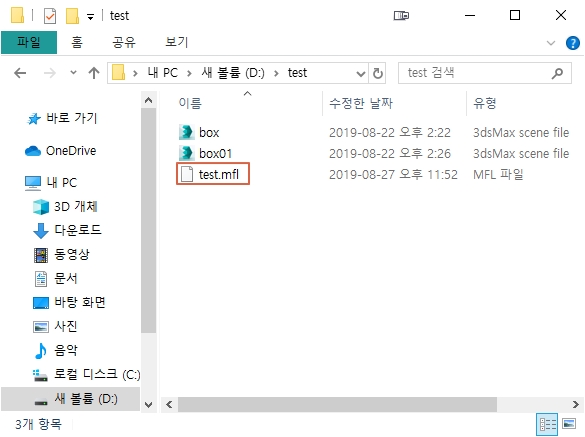The width and height of the screenshot is (585, 437).
Task: Open Help with the blue question mark
Action: pyautogui.click(x=573, y=43)
